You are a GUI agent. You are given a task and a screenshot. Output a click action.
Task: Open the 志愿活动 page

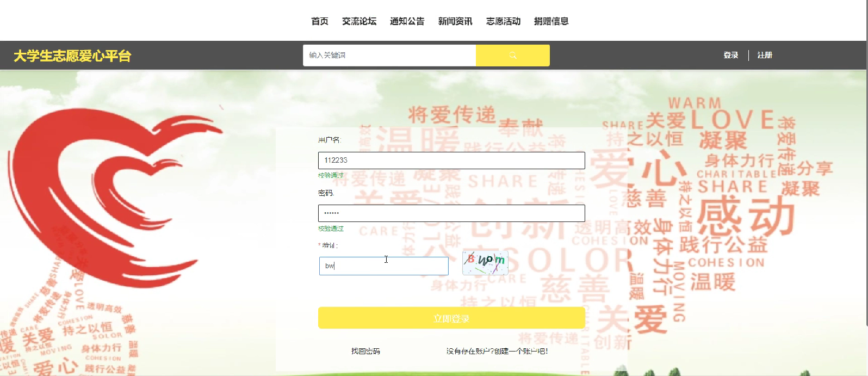coord(503,21)
